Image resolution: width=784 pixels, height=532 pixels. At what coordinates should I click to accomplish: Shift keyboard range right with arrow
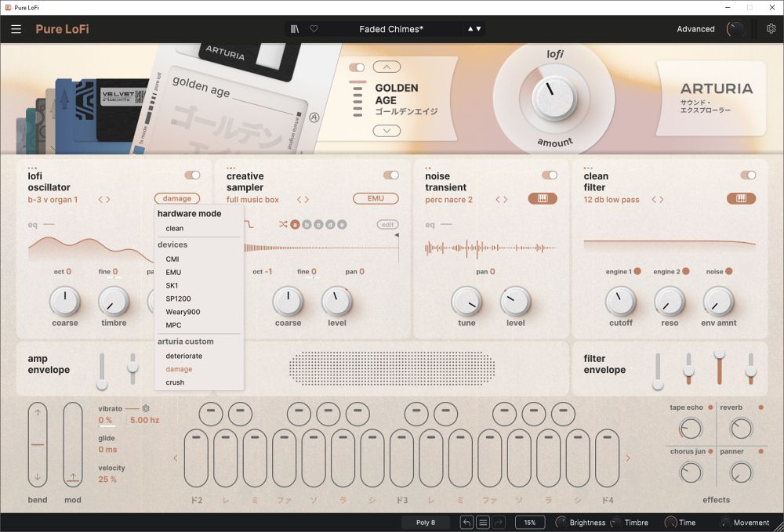click(x=628, y=458)
